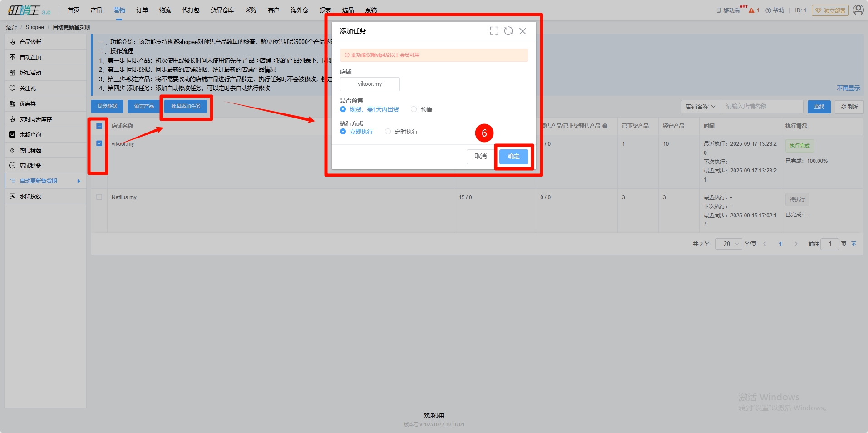Viewport: 868px width, 433px height.
Task: Open the 店铺名称 search filter dropdown
Action: tap(700, 107)
